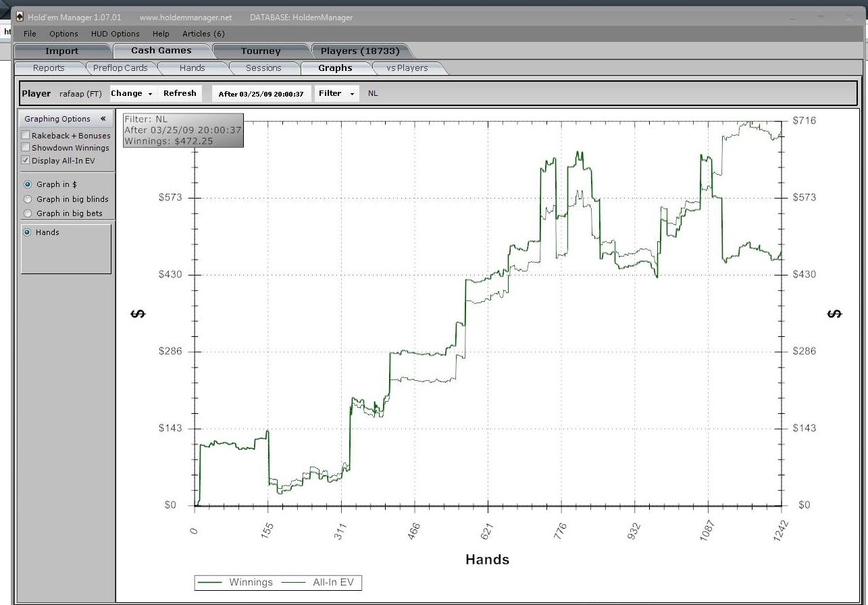The width and height of the screenshot is (868, 605).
Task: Switch to the Hands sub-tab
Action: click(x=193, y=68)
